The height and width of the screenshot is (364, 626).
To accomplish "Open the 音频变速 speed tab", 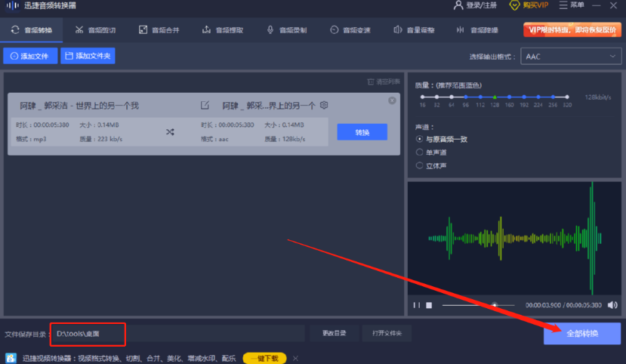I will click(x=350, y=30).
